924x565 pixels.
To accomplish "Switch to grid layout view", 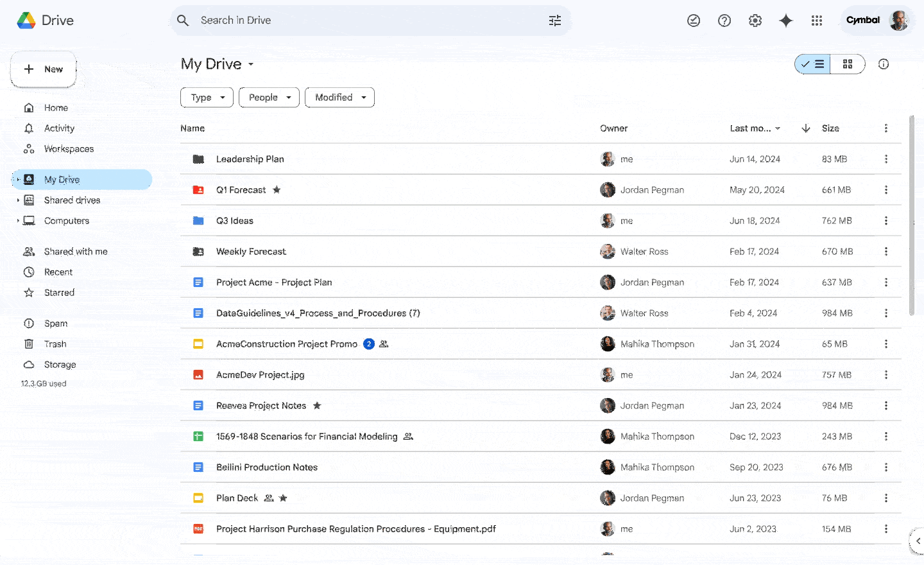I will coord(848,64).
